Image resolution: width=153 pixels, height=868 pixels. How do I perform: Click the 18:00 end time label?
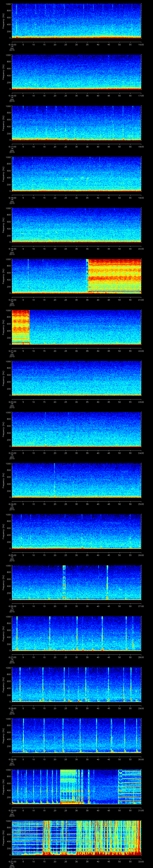point(141,147)
